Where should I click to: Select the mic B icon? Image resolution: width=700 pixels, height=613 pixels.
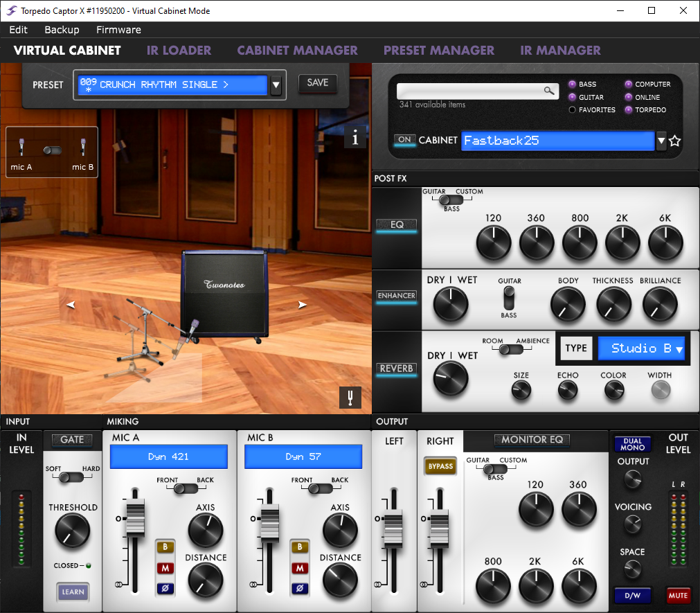tap(83, 148)
